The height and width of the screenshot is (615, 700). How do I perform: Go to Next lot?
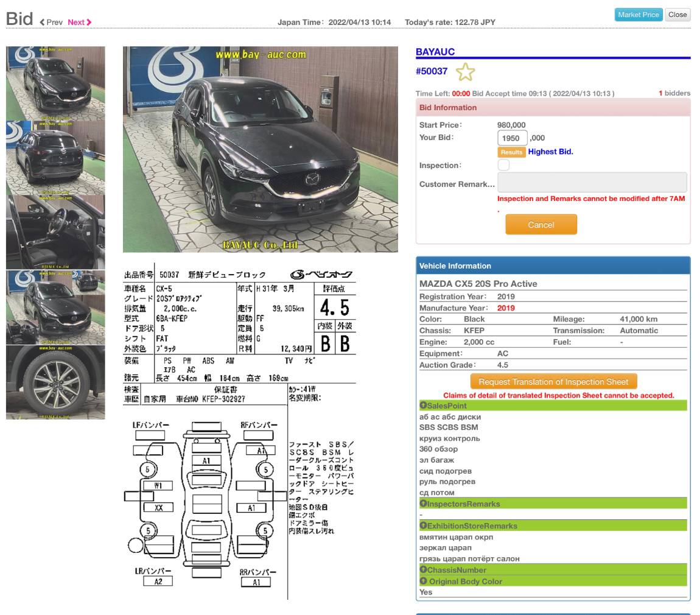coord(80,23)
